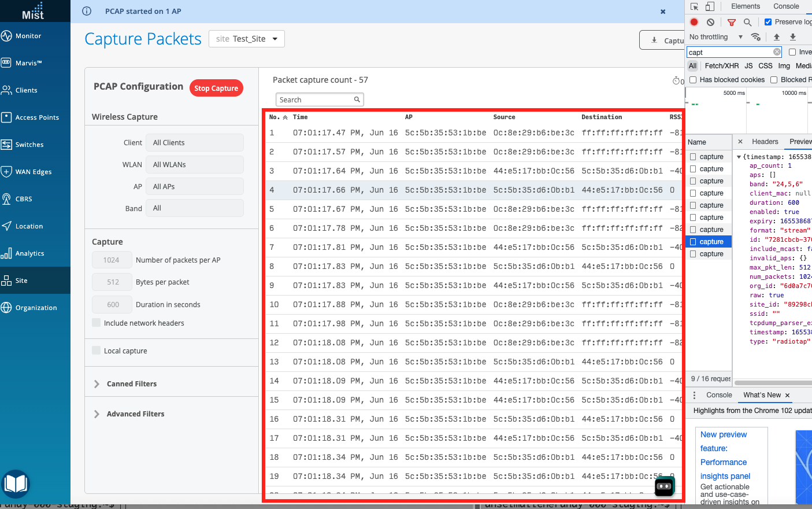Collapse the JSON timestamp object triangle

(739, 157)
